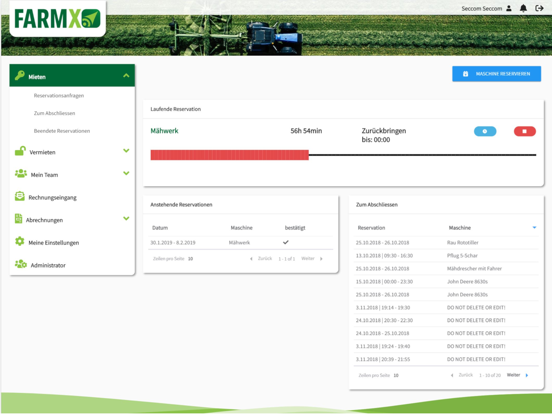Screen dimensions: 552x414
Task: Go to previous page arrow in Anstehende Reservationen
Action: [251, 259]
